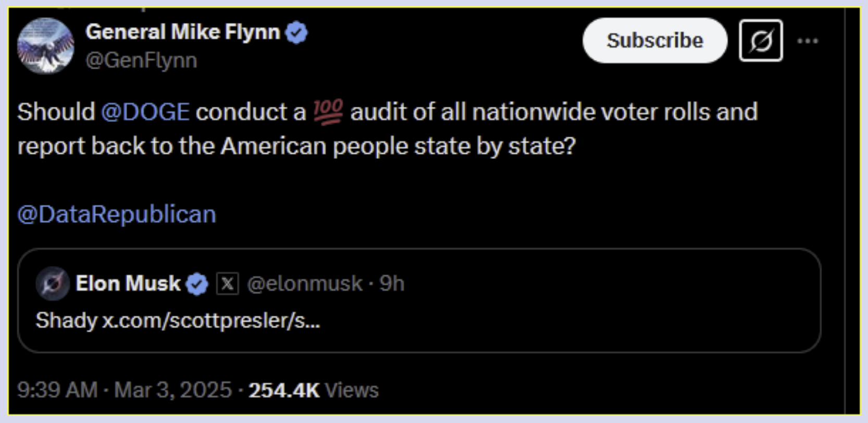Open General Mike Flynn's eagle avatar
868x423 pixels.
46,46
